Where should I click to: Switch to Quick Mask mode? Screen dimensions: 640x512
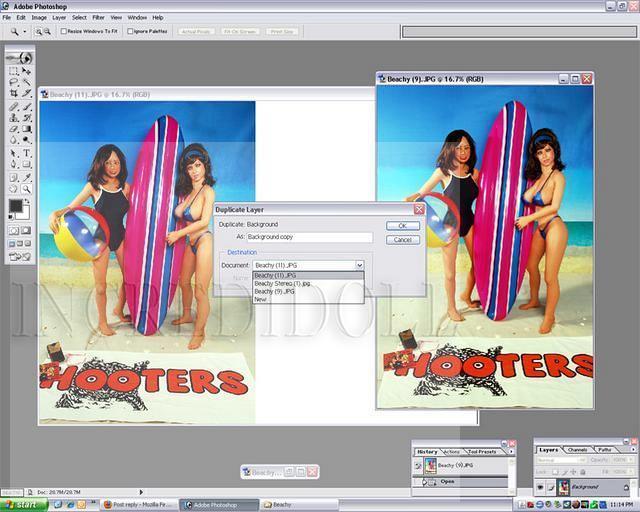tap(26, 231)
